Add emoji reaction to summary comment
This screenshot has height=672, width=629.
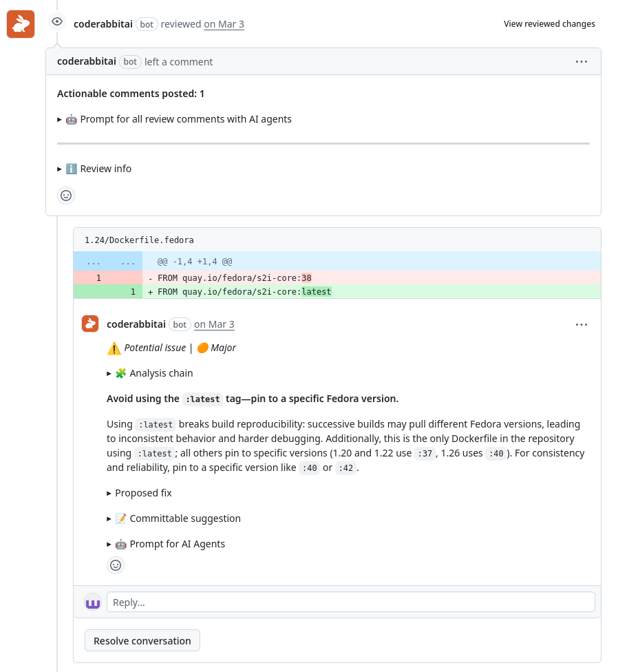click(66, 196)
